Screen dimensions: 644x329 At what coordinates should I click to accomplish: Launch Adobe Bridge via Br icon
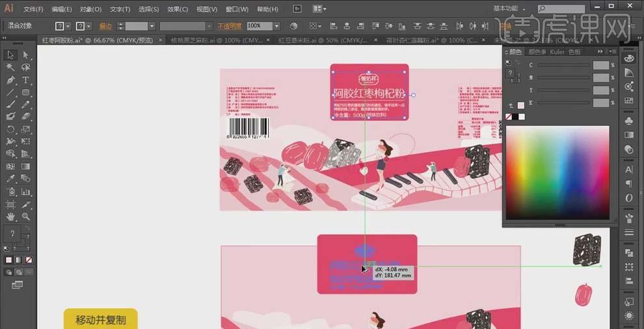(x=298, y=8)
